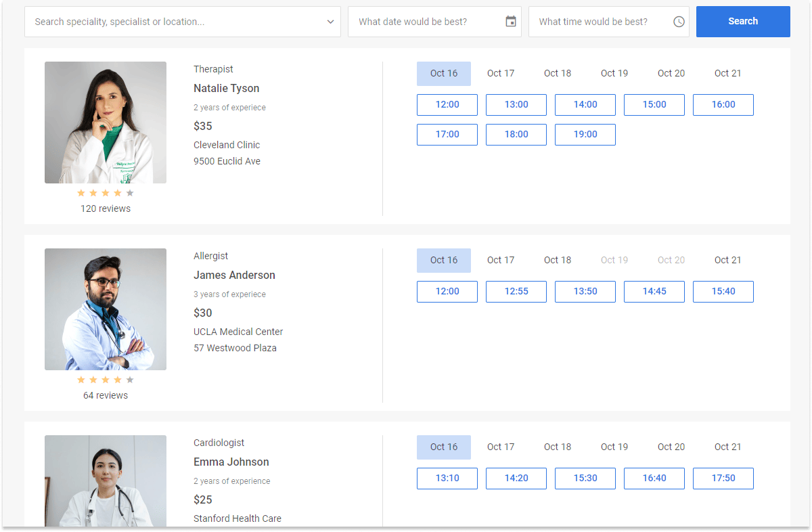Viewport: 812px width, 532px height.
Task: Open James Anderson's profile photo
Action: point(106,309)
